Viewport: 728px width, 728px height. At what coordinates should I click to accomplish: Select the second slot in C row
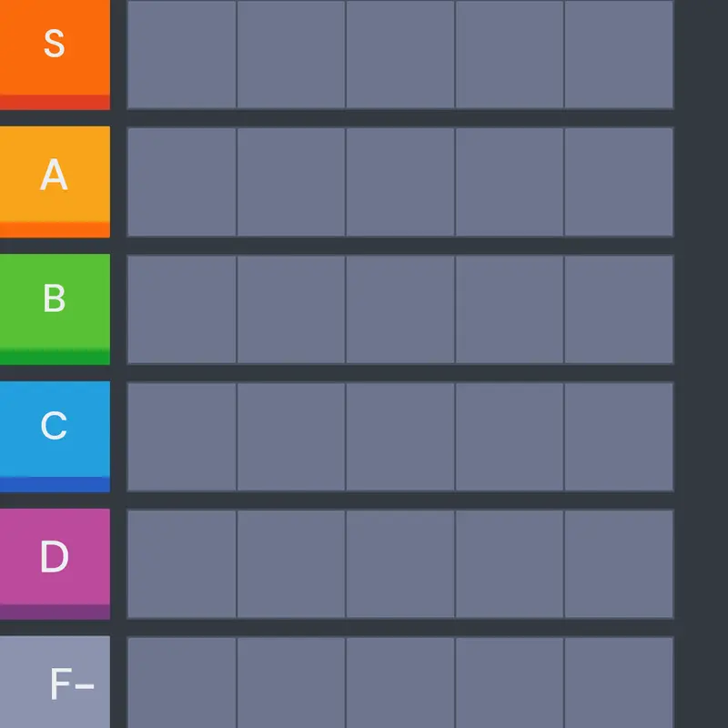click(291, 437)
